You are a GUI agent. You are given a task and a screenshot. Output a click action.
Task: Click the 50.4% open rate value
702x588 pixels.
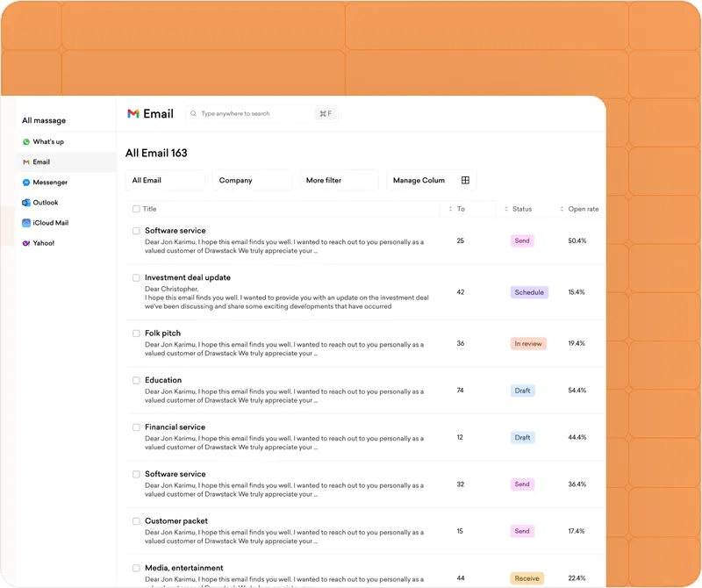(577, 241)
